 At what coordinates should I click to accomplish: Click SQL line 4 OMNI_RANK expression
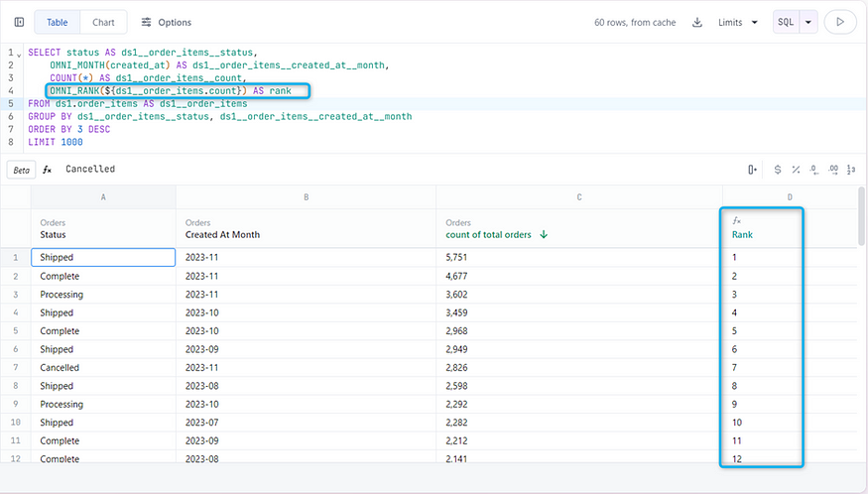pos(171,91)
